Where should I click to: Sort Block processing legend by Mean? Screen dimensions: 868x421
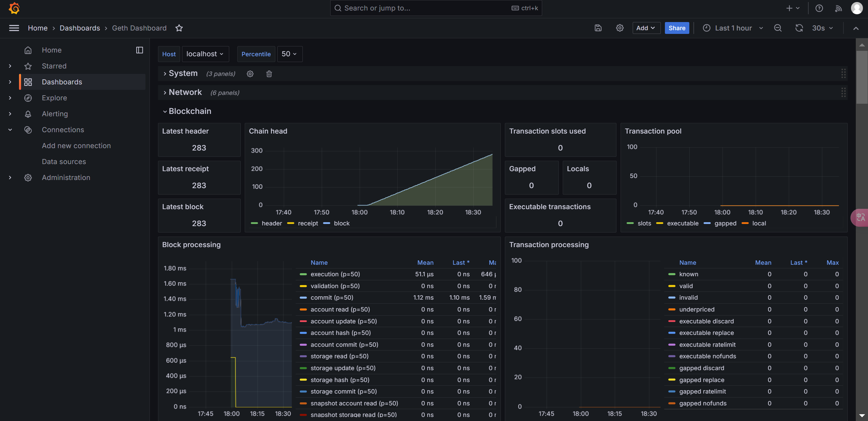click(425, 263)
